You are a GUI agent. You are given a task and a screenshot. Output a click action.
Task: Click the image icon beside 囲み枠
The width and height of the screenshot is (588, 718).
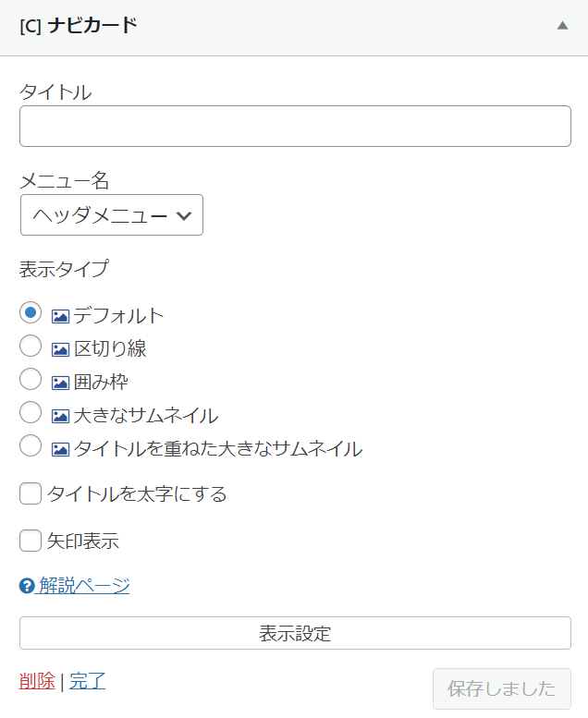(x=60, y=383)
